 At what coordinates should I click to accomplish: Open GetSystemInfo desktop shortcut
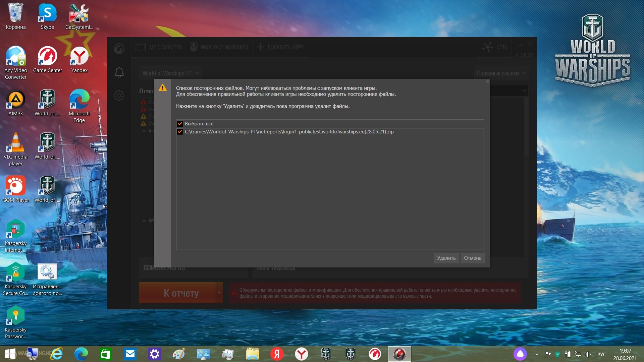79,16
